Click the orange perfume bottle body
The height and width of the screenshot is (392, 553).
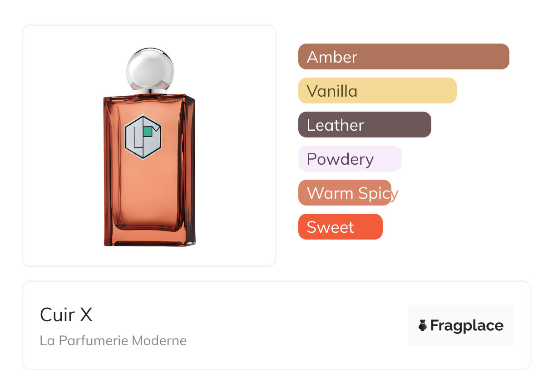pos(149,170)
